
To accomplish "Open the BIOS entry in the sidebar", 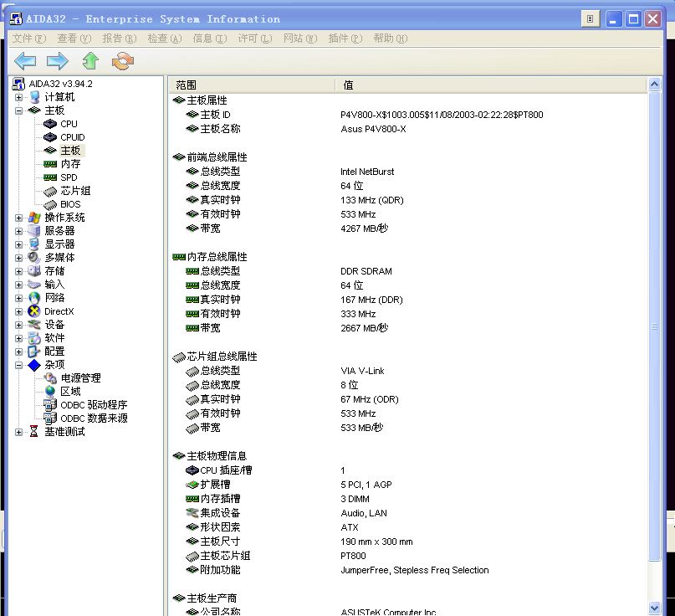I will click(x=70, y=204).
